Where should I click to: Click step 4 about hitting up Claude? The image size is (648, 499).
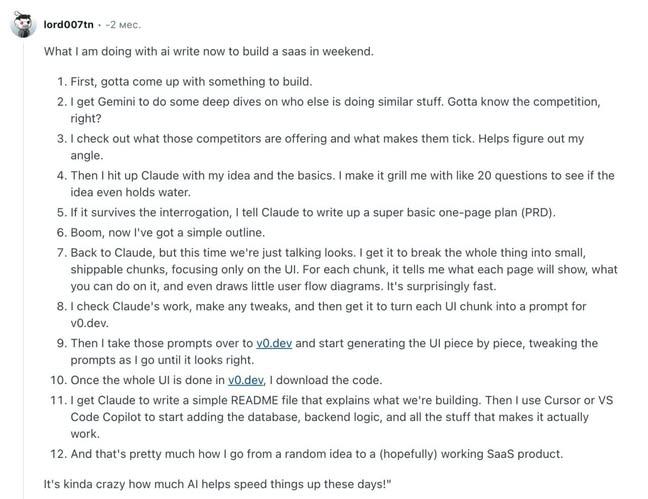pos(340,175)
